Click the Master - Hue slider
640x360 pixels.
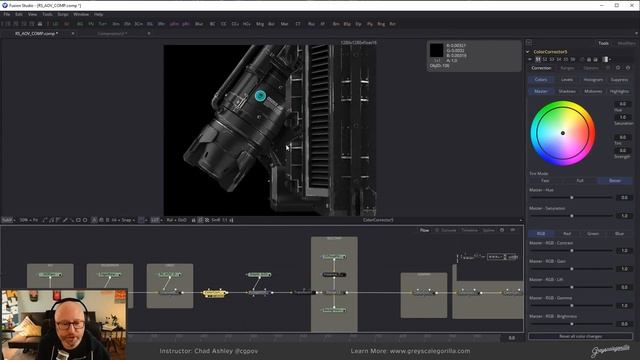click(x=571, y=198)
